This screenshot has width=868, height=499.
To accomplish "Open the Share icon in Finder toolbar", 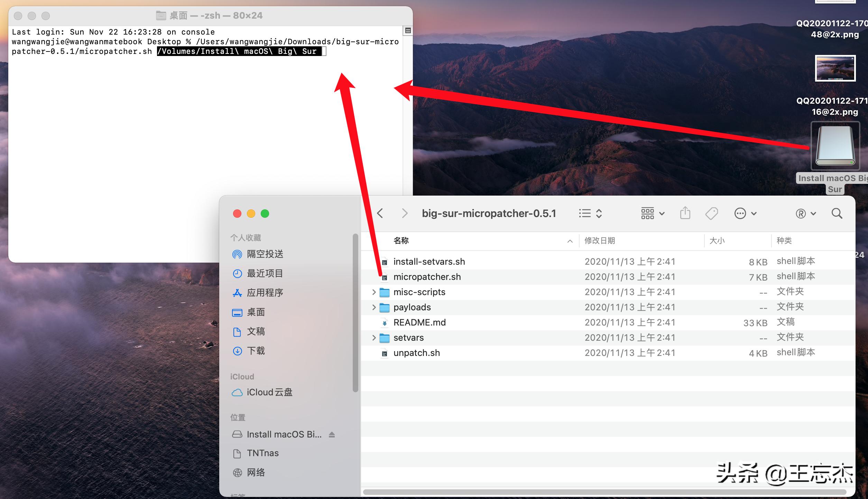I will 685,213.
